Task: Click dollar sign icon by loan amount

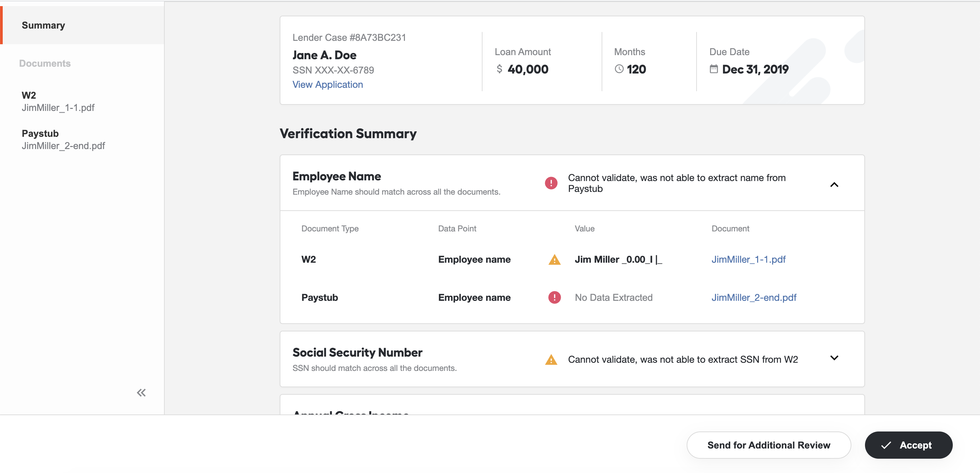Action: [x=499, y=69]
